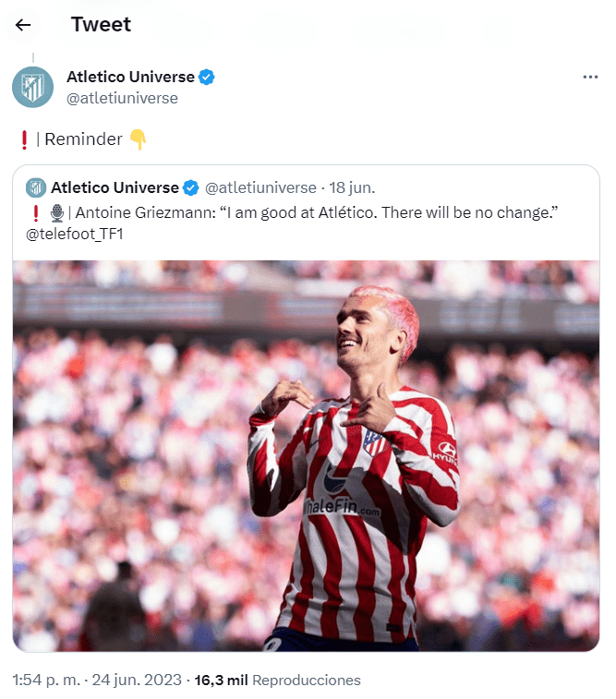616x699 pixels.
Task: Click the verified badge in the quoted tweet
Action: pyautogui.click(x=191, y=187)
